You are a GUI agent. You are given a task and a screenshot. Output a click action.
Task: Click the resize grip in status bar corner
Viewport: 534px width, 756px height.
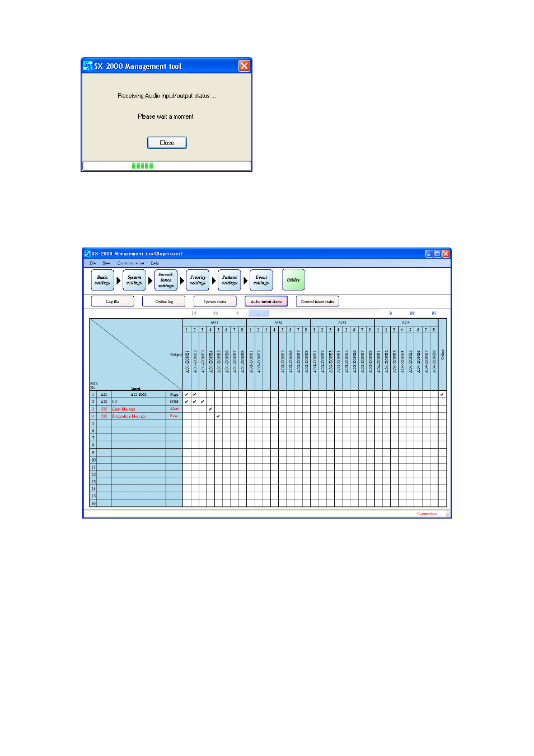pyautogui.click(x=448, y=514)
